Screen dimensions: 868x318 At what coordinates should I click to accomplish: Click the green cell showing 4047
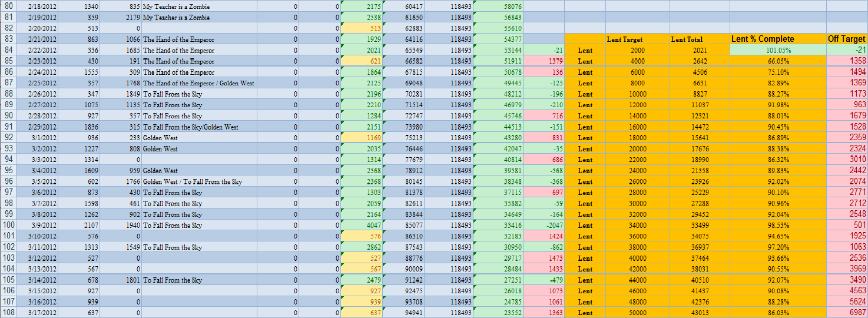pyautogui.click(x=362, y=225)
